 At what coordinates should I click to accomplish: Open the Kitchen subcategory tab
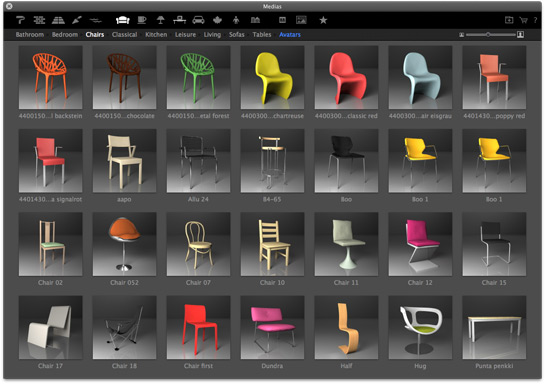coord(156,34)
